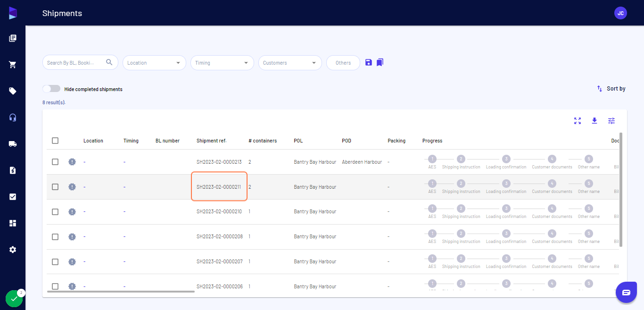Screen dimensions: 644x310
Task: Open shipment SH2023-02-0000207
Action: 220,262
